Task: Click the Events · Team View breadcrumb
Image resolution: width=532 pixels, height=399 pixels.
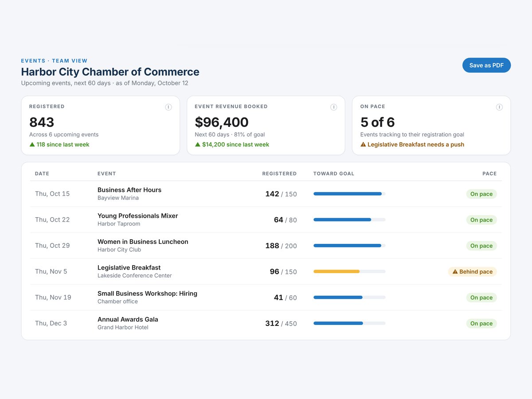Action: coord(54,61)
